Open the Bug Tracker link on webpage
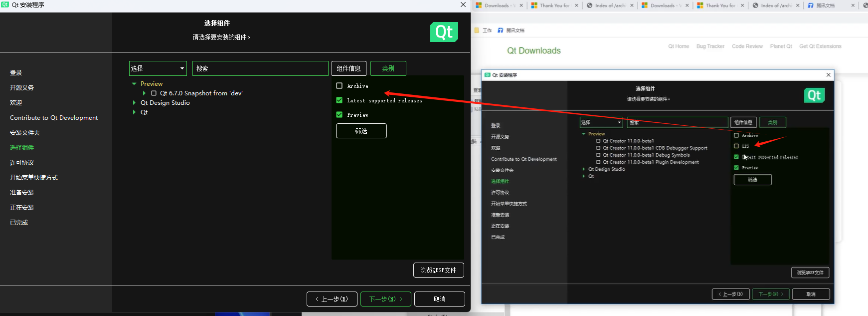The width and height of the screenshot is (868, 316). click(710, 46)
